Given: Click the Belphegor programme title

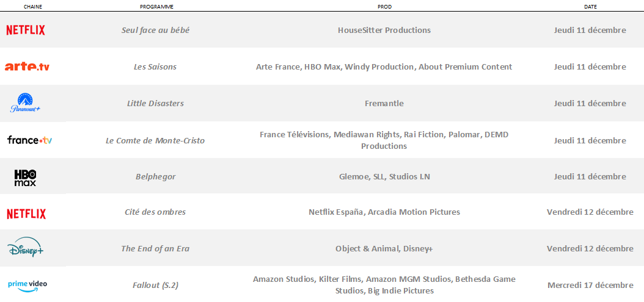Looking at the screenshot, I should click(155, 176).
